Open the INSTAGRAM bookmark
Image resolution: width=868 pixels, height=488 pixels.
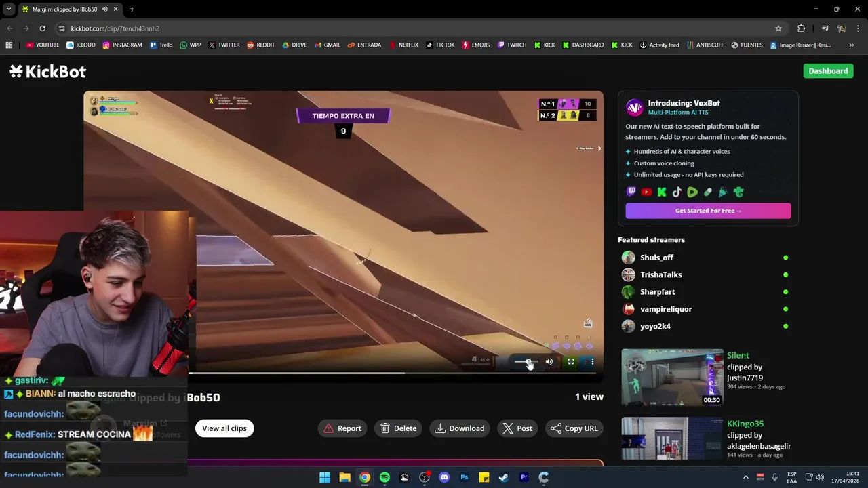pos(122,45)
